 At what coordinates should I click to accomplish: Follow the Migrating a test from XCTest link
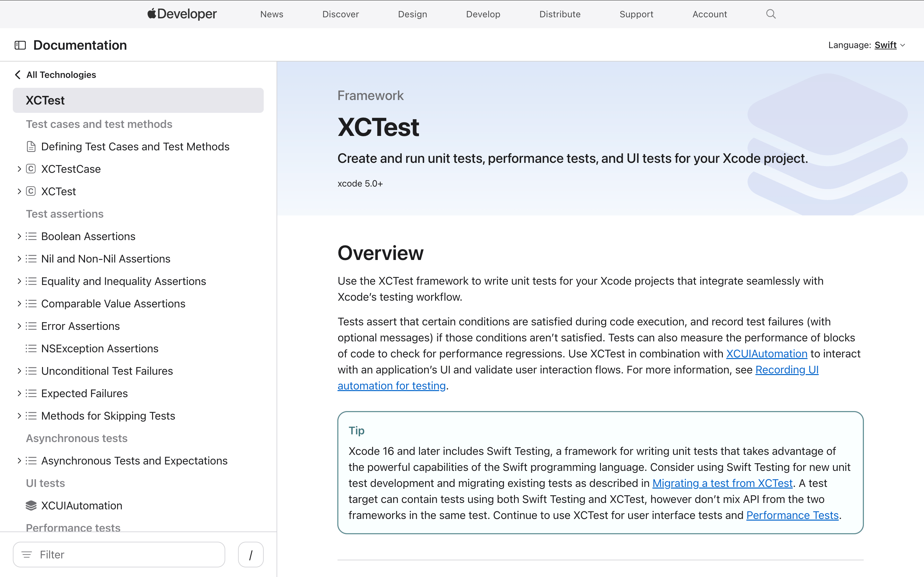[x=722, y=483]
